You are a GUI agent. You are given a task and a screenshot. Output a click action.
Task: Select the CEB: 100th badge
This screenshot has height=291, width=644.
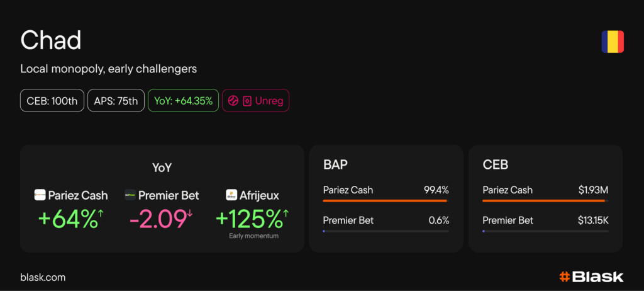point(52,101)
